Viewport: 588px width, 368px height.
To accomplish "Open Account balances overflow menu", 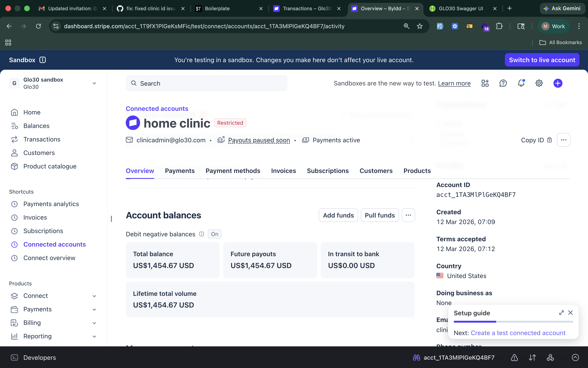I will (x=408, y=215).
